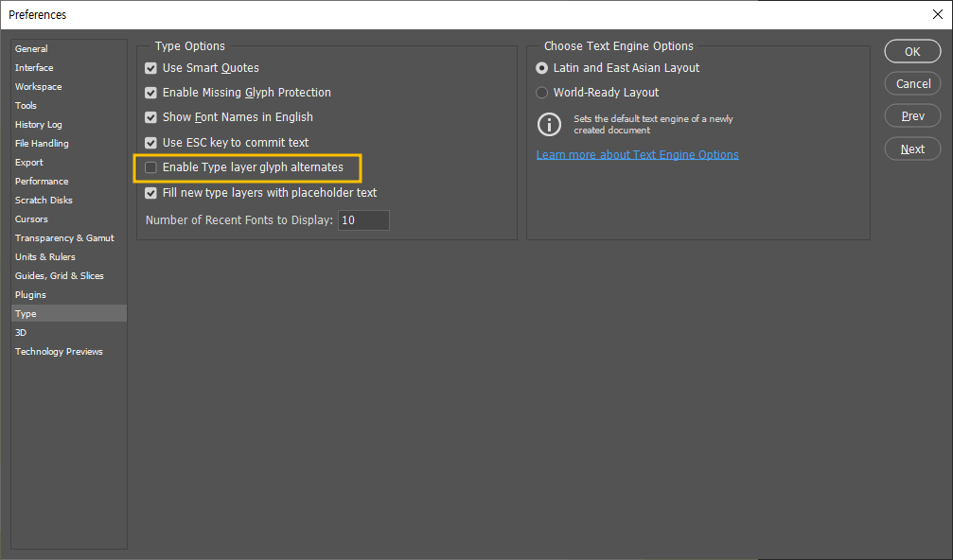The width and height of the screenshot is (953, 560).
Task: Close the Preferences window
Action: (x=938, y=14)
